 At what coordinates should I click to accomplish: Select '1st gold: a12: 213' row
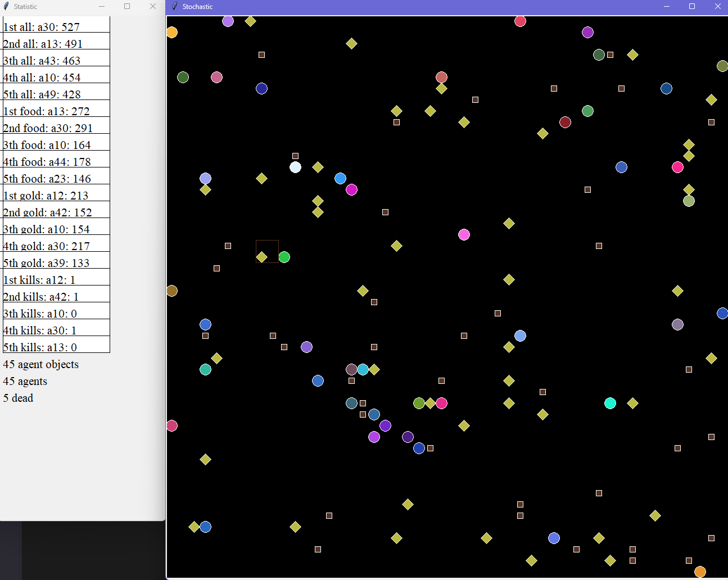[56, 193]
